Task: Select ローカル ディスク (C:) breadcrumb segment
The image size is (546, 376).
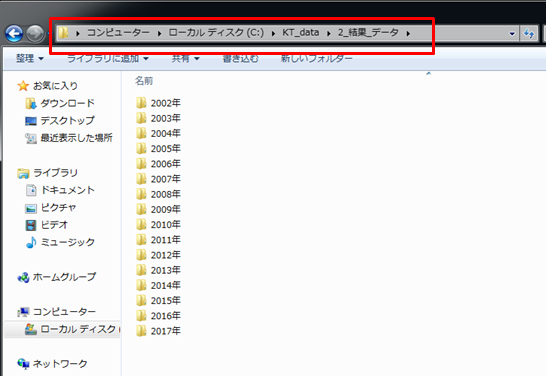Action: click(216, 33)
